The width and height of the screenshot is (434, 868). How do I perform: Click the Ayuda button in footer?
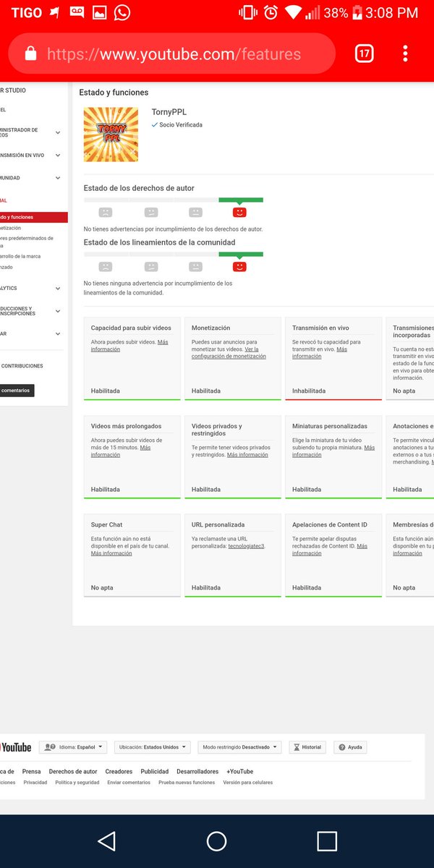(350, 747)
